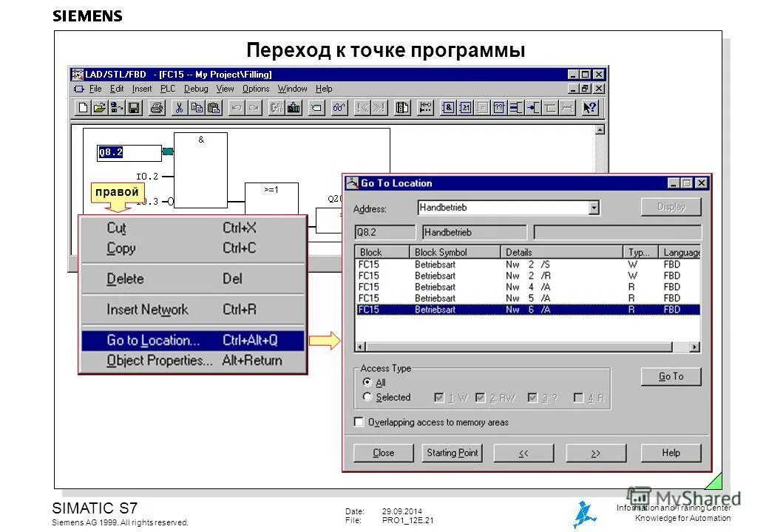
Task: Click the Network comment toggle toolbar icon
Action: pos(425,107)
